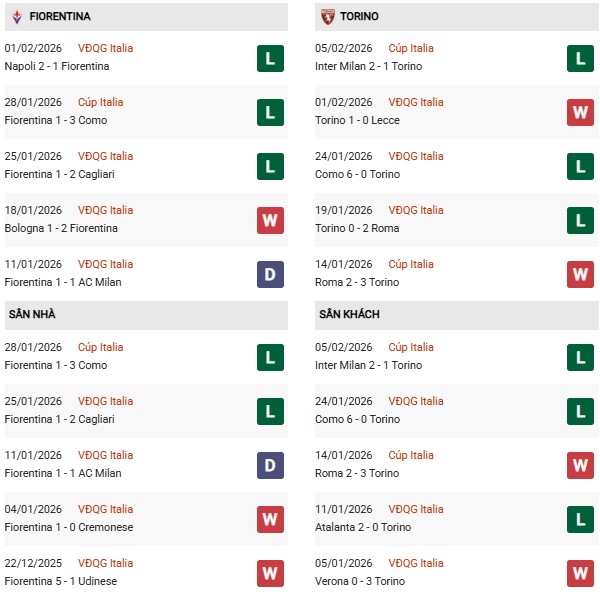Image resolution: width=600 pixels, height=595 pixels.
Task: Click the D badge for Fiorentina 1-1 AC Milan on 11/01/2026 in the top Fiorentina list
Action: click(x=270, y=274)
